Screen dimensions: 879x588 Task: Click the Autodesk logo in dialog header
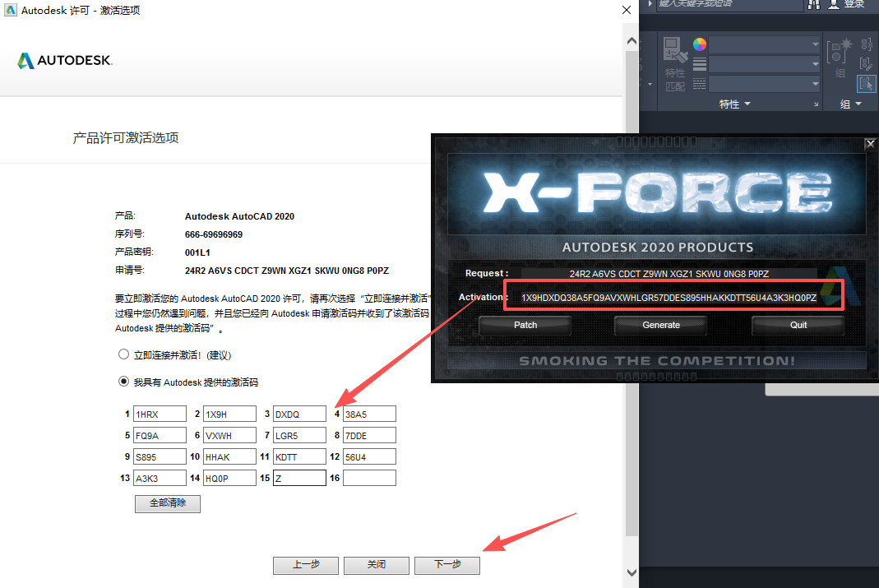click(65, 60)
